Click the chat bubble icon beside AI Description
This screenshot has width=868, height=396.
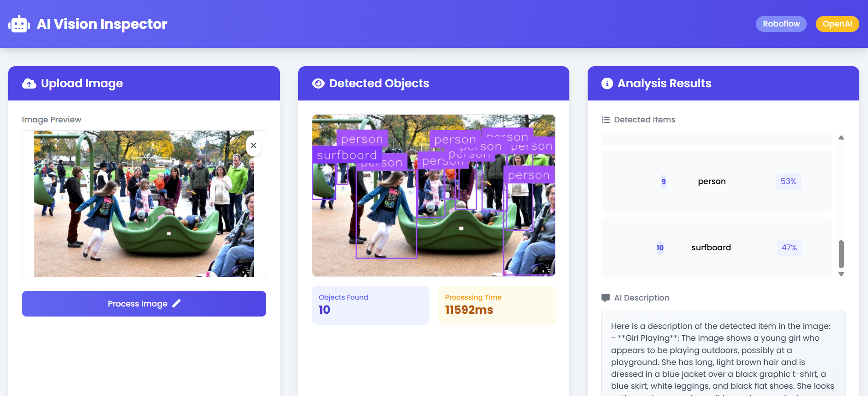(605, 298)
